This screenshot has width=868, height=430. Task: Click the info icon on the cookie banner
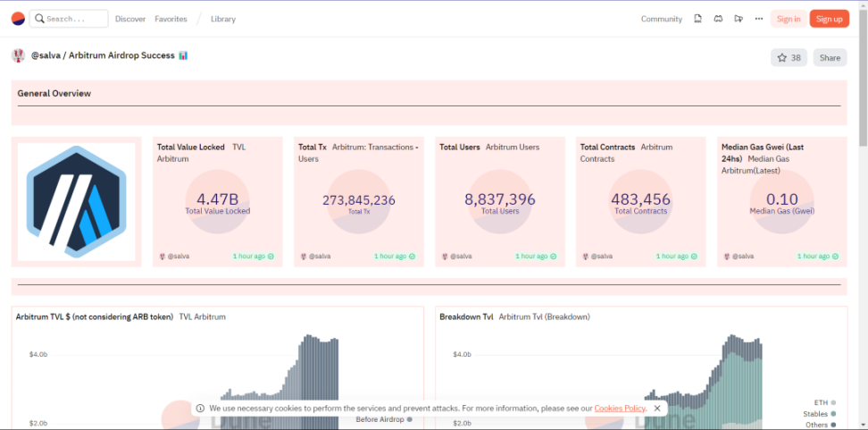[x=201, y=409]
